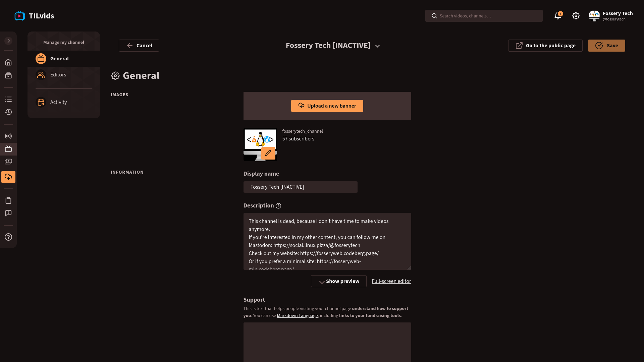Open the settings gear in header
The width and height of the screenshot is (644, 362).
(x=576, y=16)
